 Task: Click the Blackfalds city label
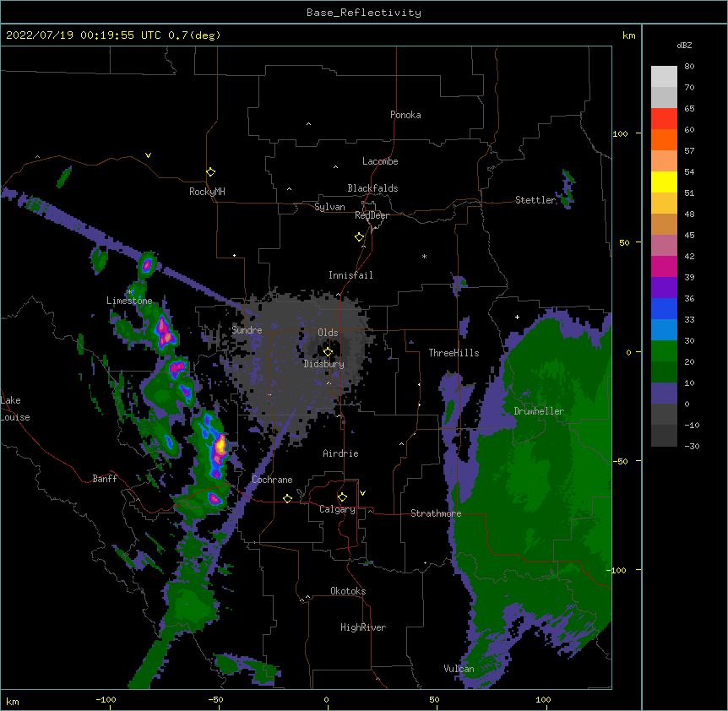point(372,188)
